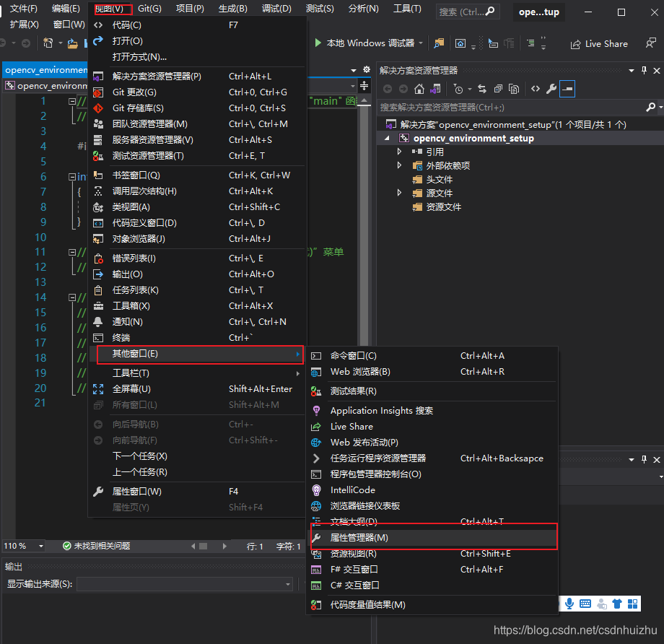
Task: Choose Git 更改(G) menu entry
Action: click(x=197, y=92)
